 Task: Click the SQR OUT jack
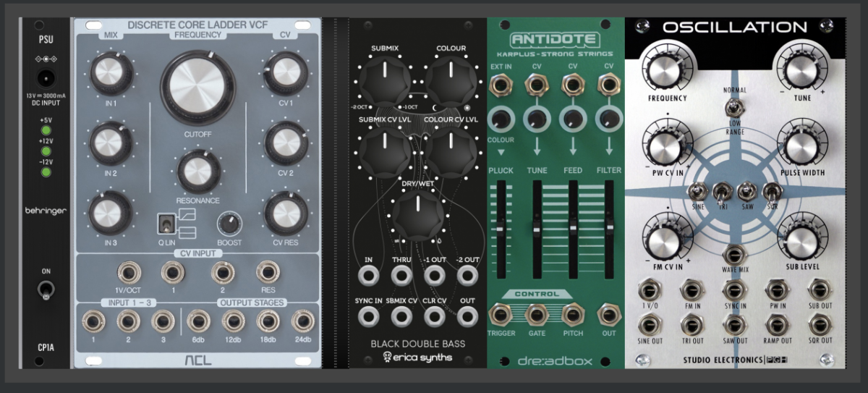(820, 325)
